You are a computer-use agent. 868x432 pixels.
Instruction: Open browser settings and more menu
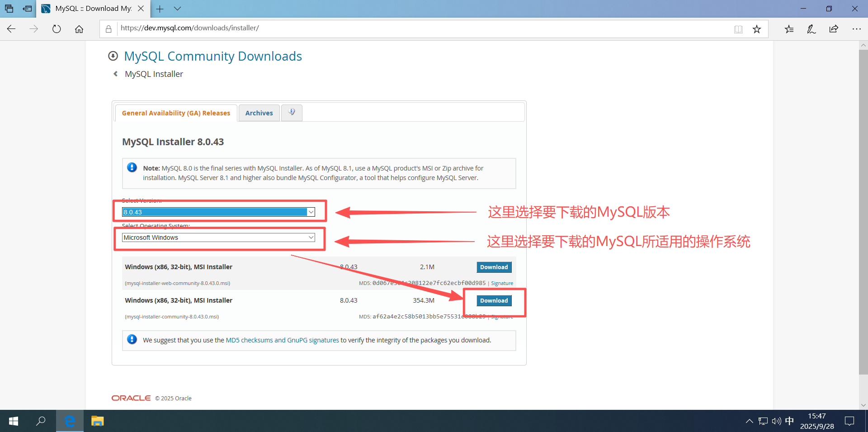tap(856, 29)
